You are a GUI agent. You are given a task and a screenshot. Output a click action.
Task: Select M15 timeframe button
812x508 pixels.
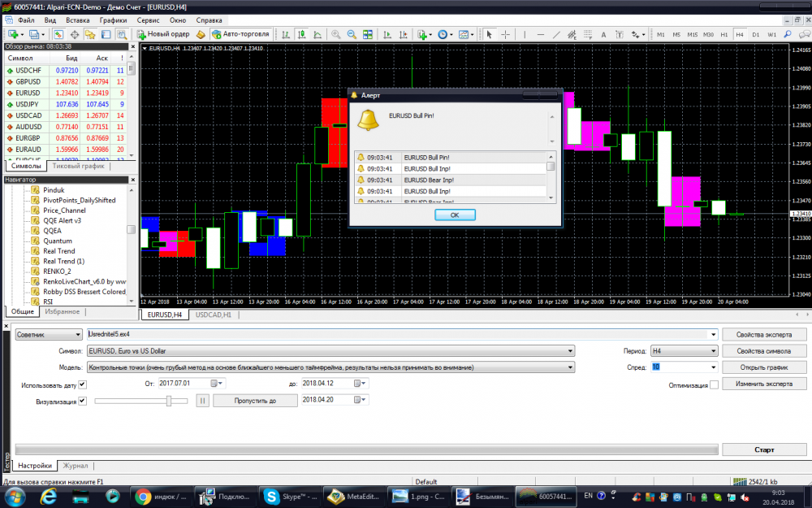pyautogui.click(x=693, y=34)
